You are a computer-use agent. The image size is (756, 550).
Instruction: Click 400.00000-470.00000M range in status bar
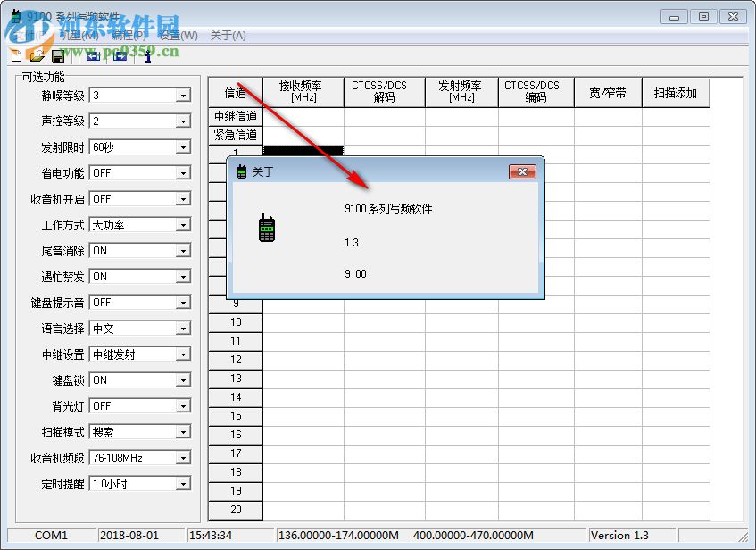(473, 536)
